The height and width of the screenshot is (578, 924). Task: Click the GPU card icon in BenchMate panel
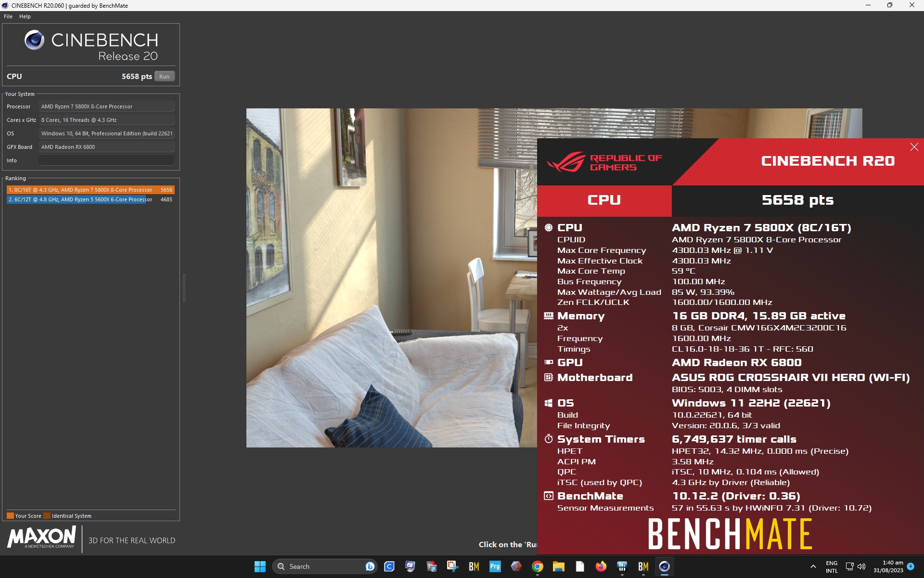point(549,362)
